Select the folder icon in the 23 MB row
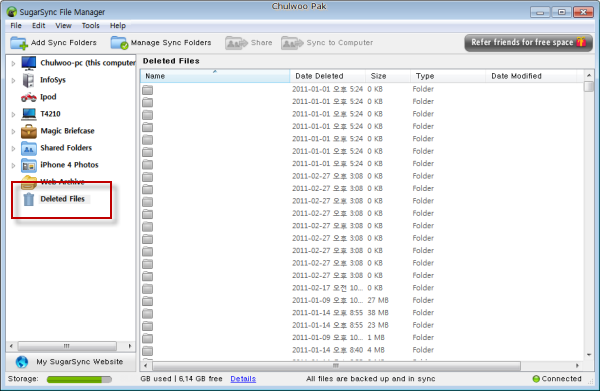 tap(147, 326)
